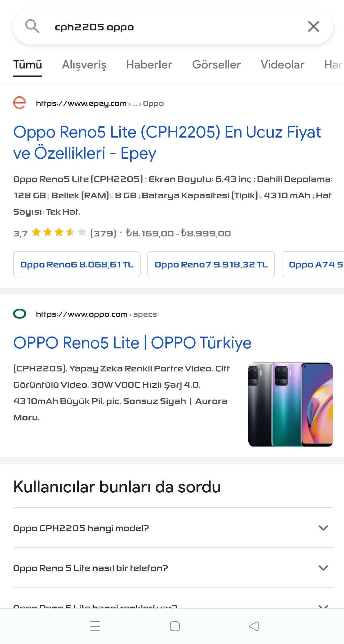Tap the Android home square icon
Image resolution: width=344 pixels, height=644 pixels.
click(175, 626)
